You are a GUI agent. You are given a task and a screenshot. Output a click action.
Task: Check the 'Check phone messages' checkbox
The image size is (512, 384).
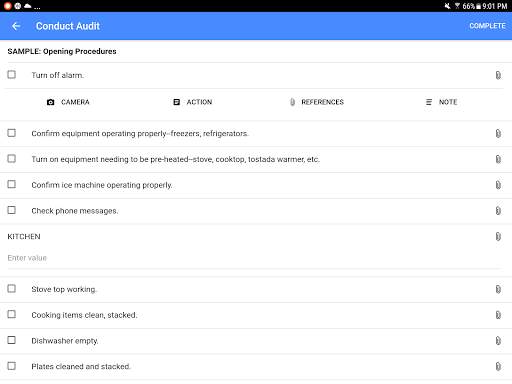pyautogui.click(x=12, y=210)
